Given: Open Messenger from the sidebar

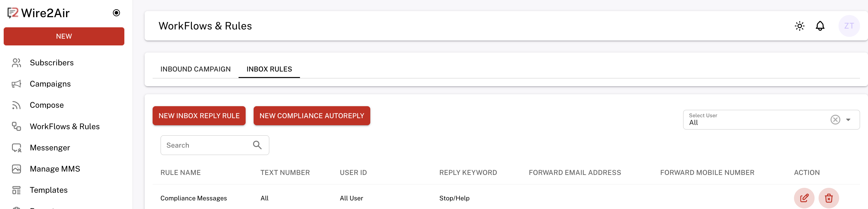Looking at the screenshot, I should coord(50,147).
